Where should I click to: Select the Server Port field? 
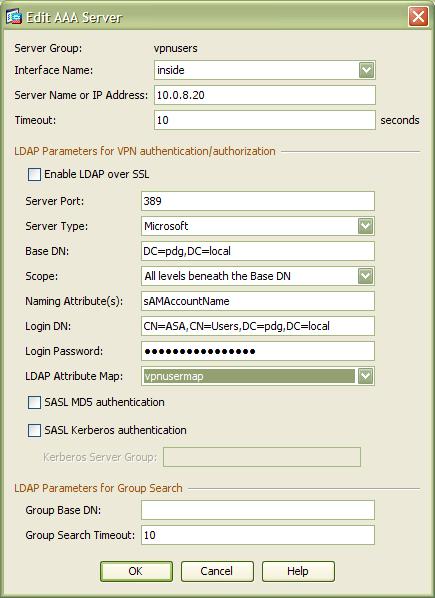tap(258, 201)
